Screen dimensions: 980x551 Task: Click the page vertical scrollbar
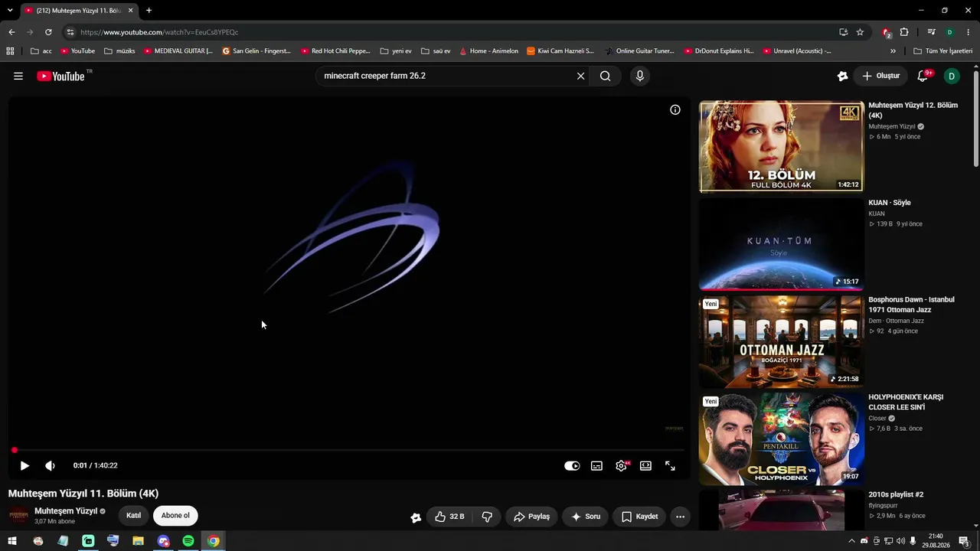(975, 119)
